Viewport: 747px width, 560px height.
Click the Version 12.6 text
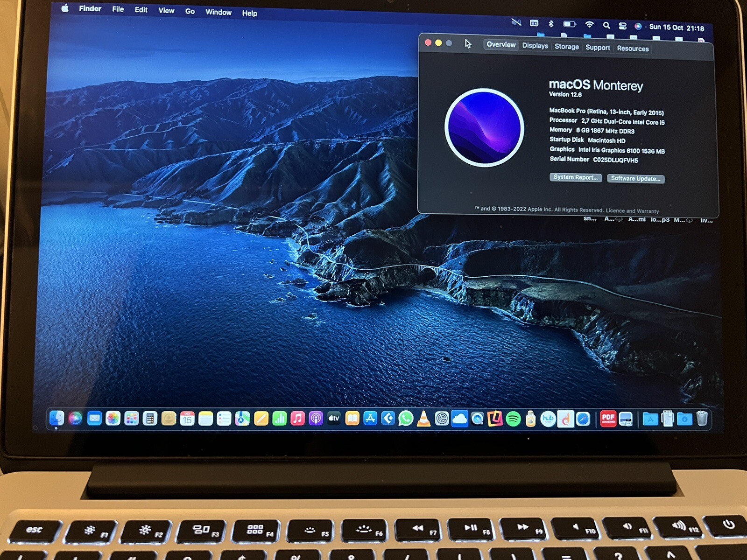tap(565, 95)
